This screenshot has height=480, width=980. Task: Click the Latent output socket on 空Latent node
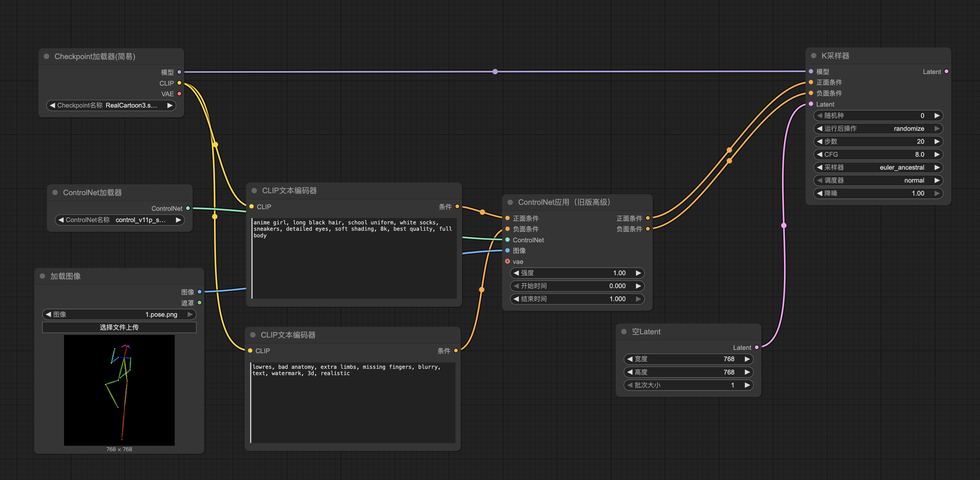(757, 347)
